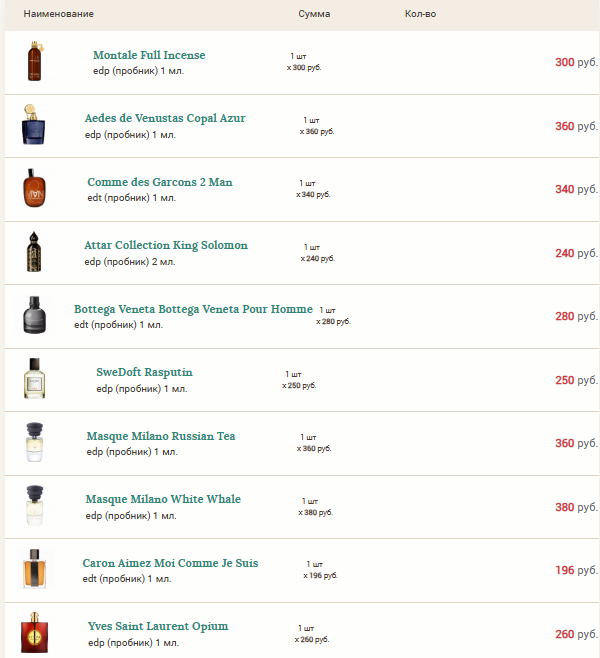Screen dimensions: 600x658
Task: Click the 260 руб. total price
Action: click(577, 634)
